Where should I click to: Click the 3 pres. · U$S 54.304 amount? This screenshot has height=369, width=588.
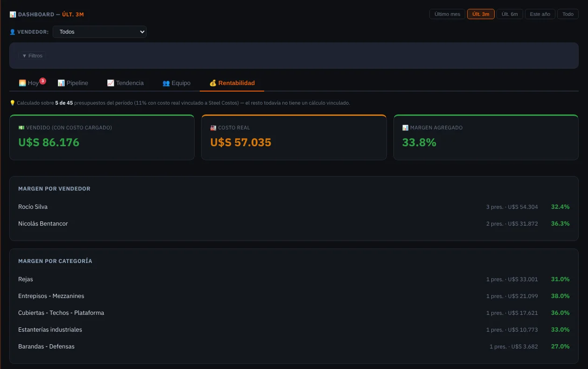[512, 207]
